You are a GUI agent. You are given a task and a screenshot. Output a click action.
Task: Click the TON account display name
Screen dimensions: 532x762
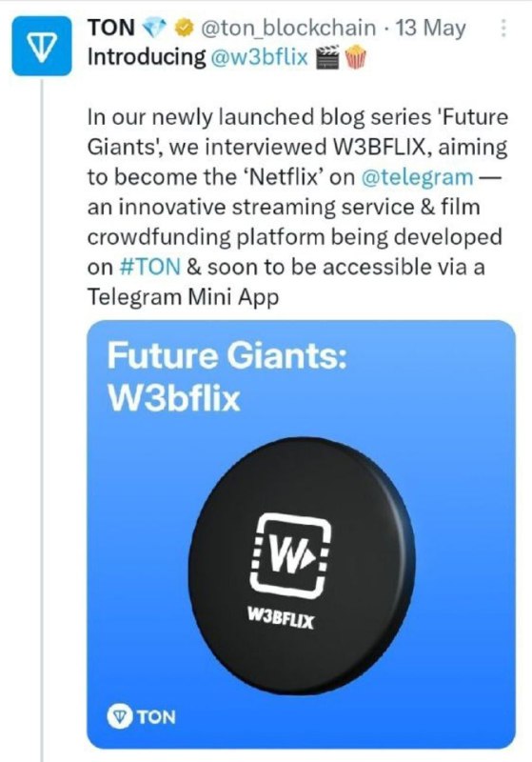pos(111,28)
